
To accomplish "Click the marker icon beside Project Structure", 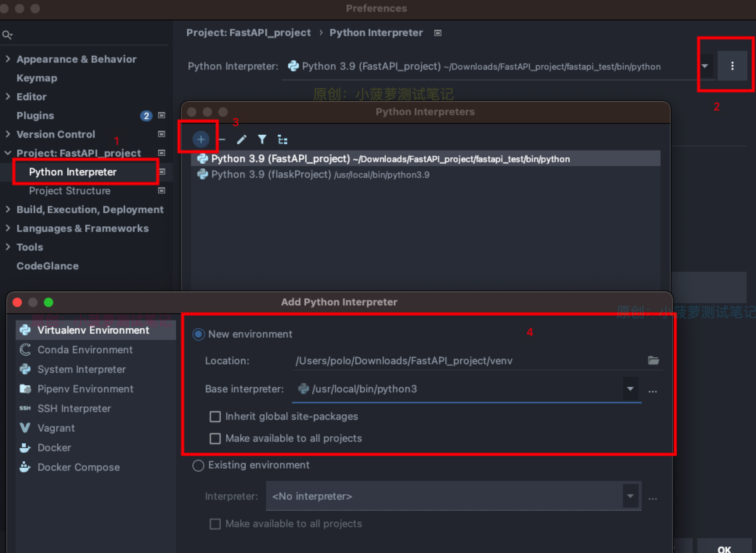I will coord(161,190).
